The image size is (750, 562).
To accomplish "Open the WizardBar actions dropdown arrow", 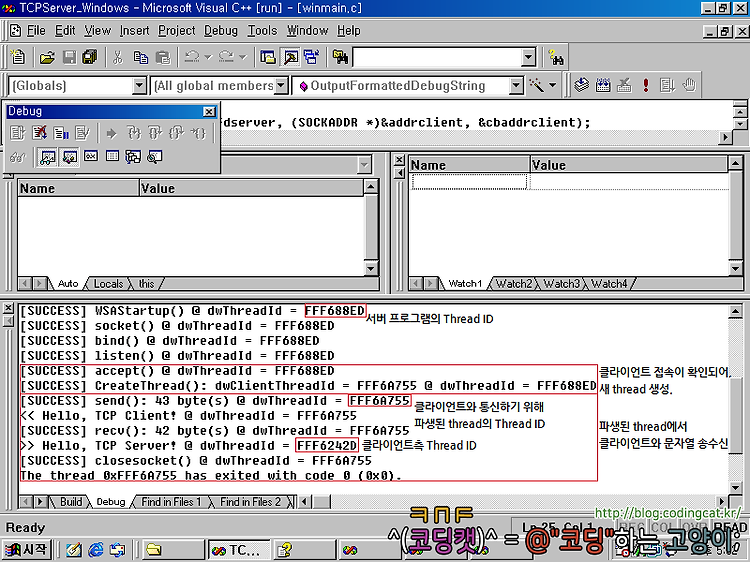I will pos(552,86).
